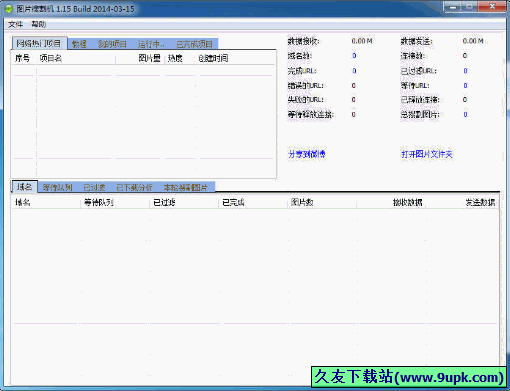Switch to the 等待队列 tab
The image size is (510, 391).
tap(58, 187)
